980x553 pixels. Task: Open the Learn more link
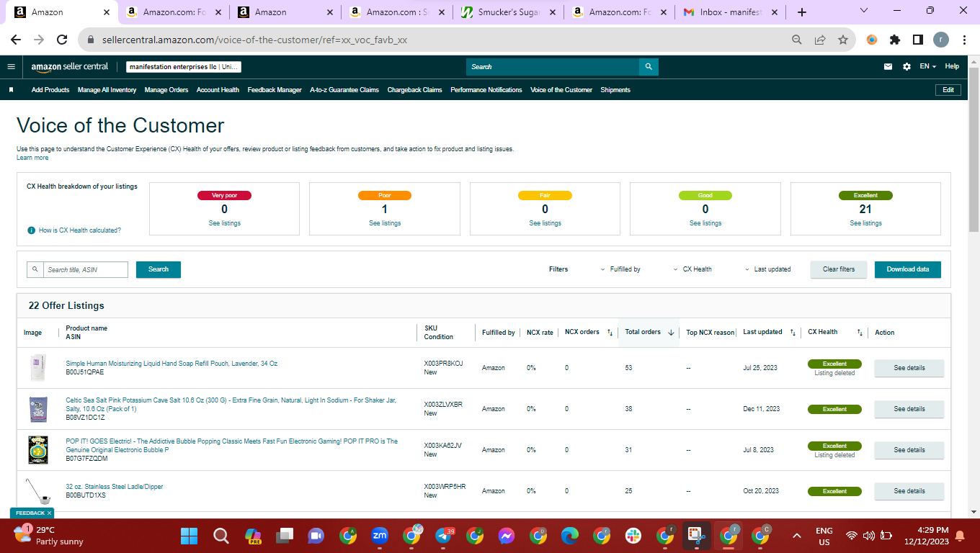32,158
